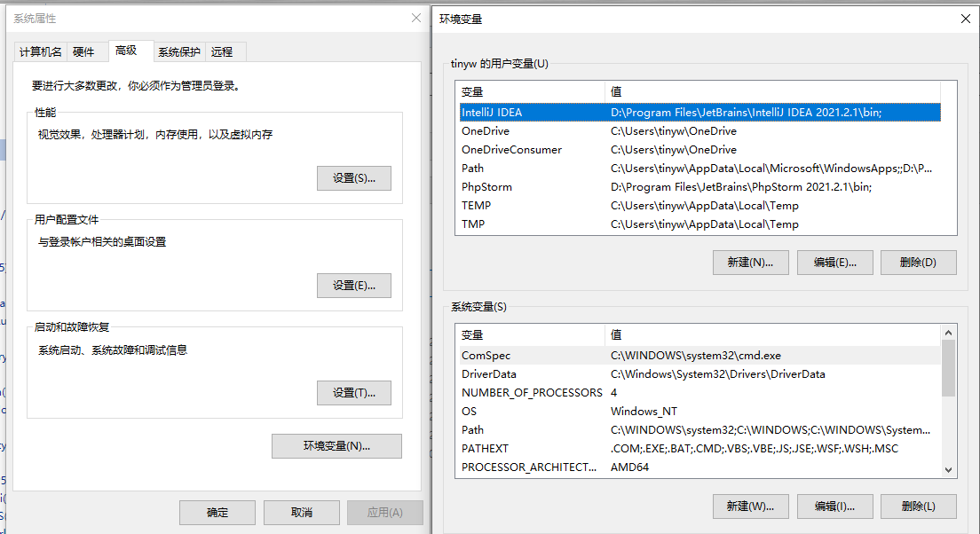Click 确定 to confirm System Properties
Screen dimensions: 980x534
pos(217,512)
